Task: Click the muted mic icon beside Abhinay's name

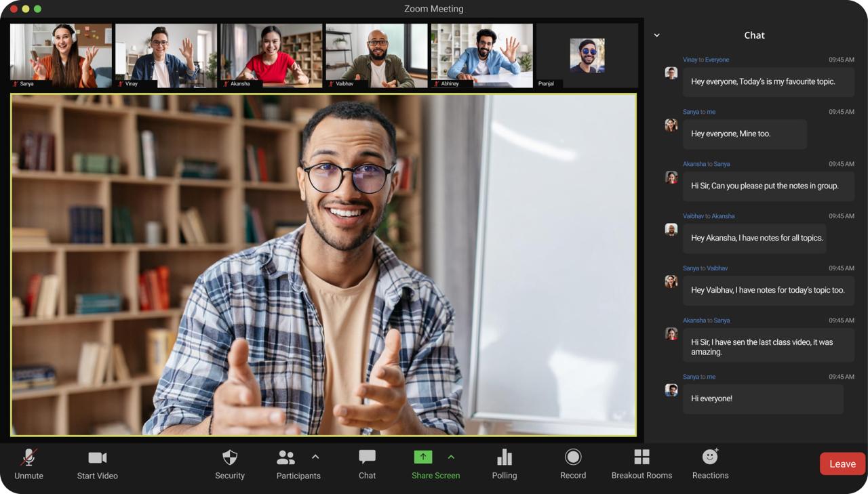Action: (436, 84)
